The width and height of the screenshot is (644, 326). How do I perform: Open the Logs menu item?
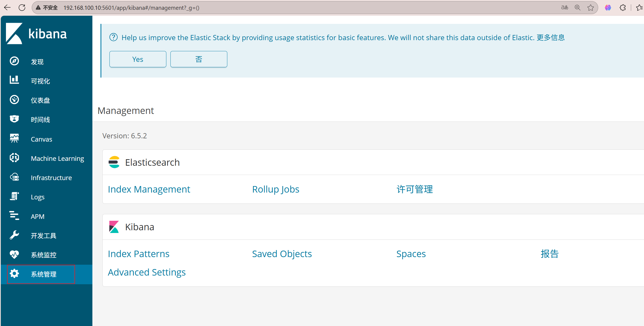tap(37, 197)
